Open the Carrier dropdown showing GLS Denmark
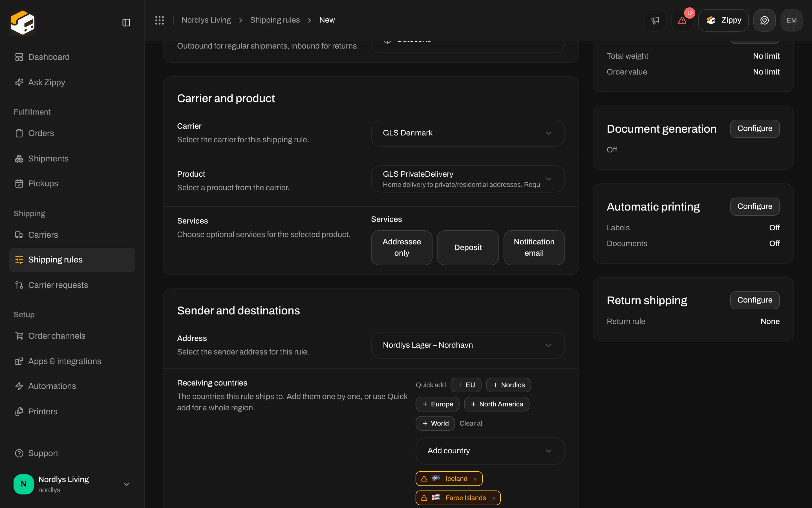This screenshot has width=812, height=508. (x=468, y=133)
